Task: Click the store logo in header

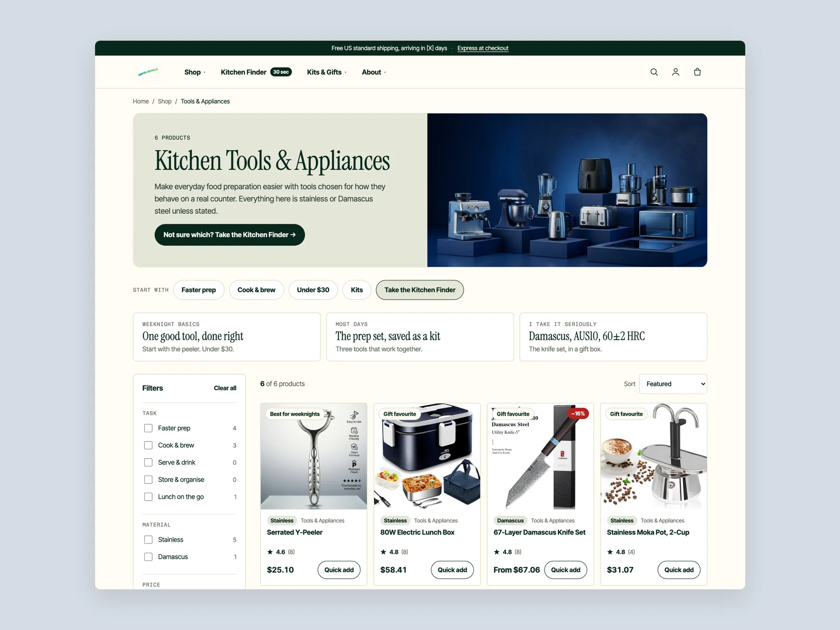Action: tap(148, 72)
